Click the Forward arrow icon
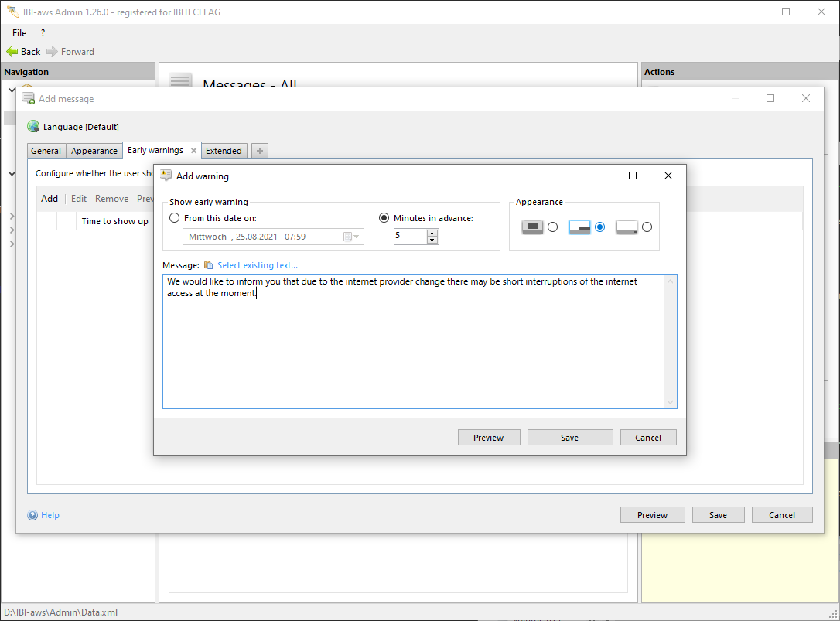 pos(53,52)
